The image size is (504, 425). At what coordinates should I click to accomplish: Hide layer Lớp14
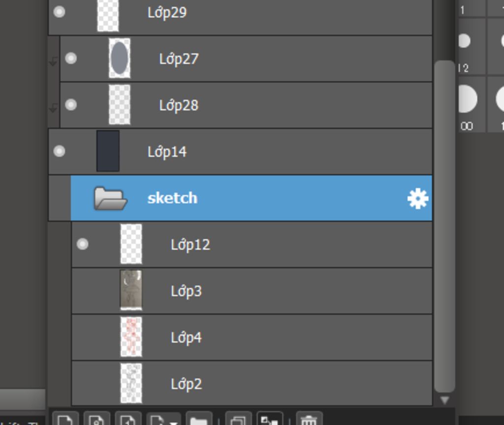[59, 151]
